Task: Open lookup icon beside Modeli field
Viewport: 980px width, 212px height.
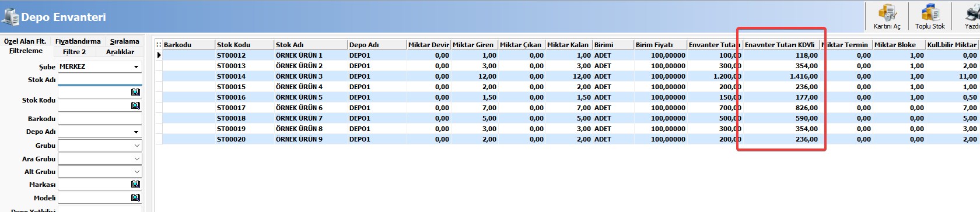Action: point(135,197)
